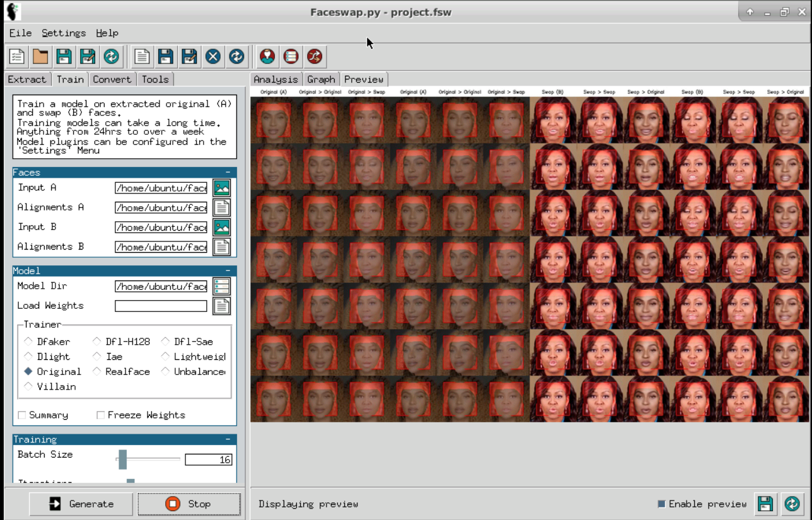Click the Load Weights input field

pyautogui.click(x=161, y=306)
